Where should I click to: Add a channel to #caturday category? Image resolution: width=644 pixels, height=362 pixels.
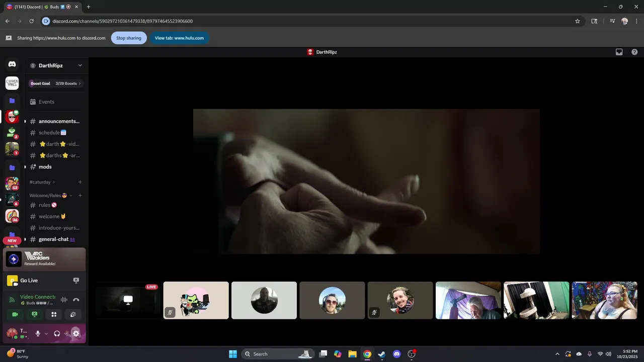80,182
